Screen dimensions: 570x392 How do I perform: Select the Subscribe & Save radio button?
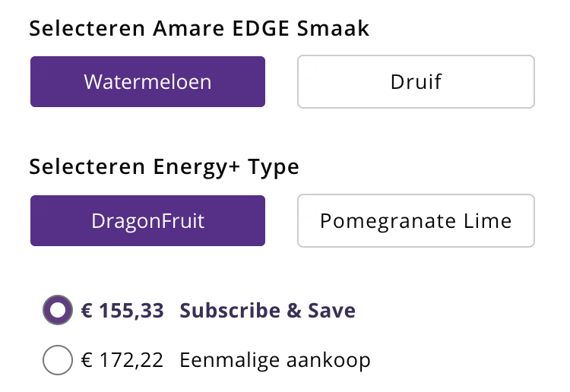(x=59, y=310)
